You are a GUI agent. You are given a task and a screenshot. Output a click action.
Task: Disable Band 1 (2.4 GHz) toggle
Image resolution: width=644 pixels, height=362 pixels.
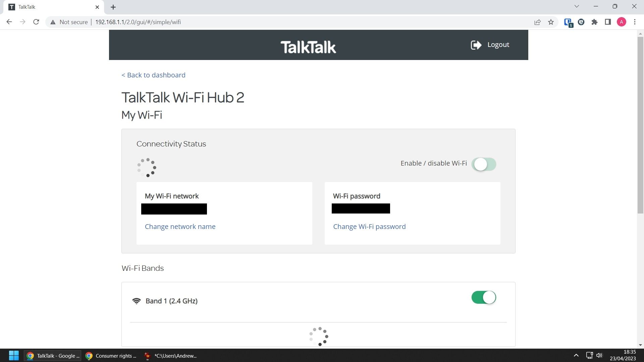coord(484,297)
